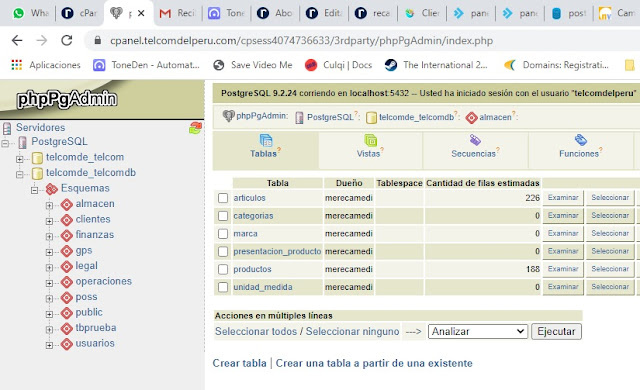
Task: Collapse the Esquemas node
Action: [35, 190]
